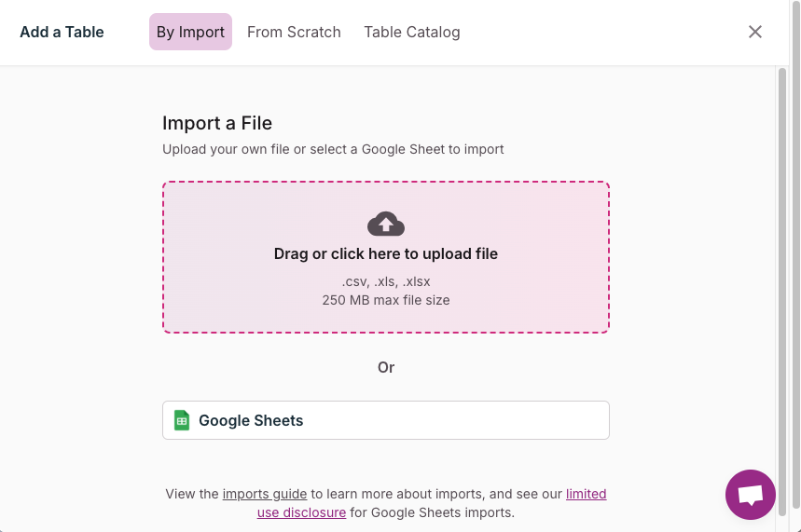Switch to the From Scratch tab

(294, 32)
